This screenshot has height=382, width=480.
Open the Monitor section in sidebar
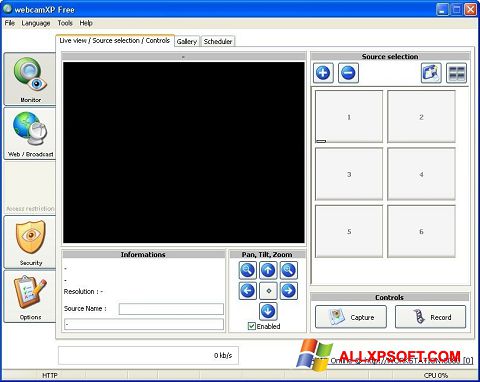tap(30, 79)
